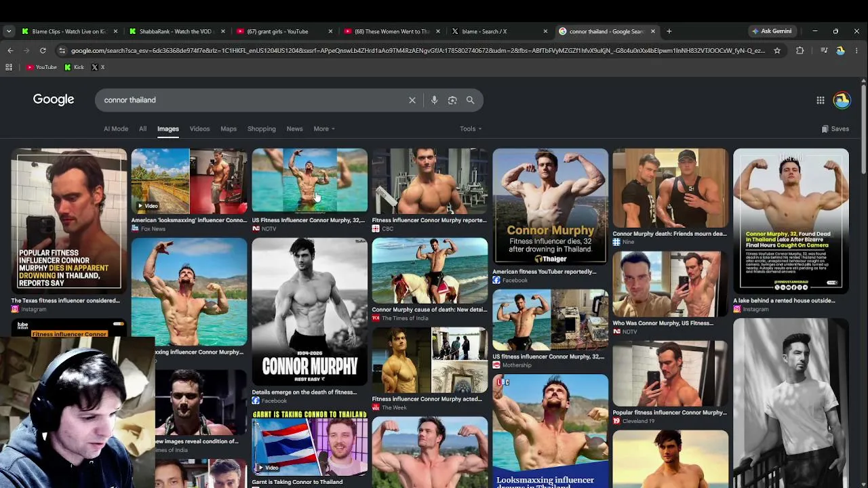Screen dimensions: 868x488
Task: Clear the search box with the X icon
Action: [x=412, y=100]
